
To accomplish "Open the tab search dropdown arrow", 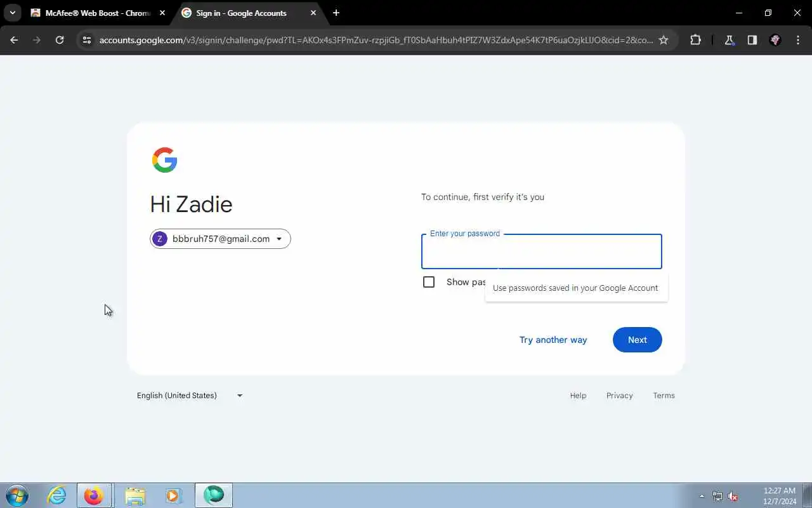I will coord(12,13).
